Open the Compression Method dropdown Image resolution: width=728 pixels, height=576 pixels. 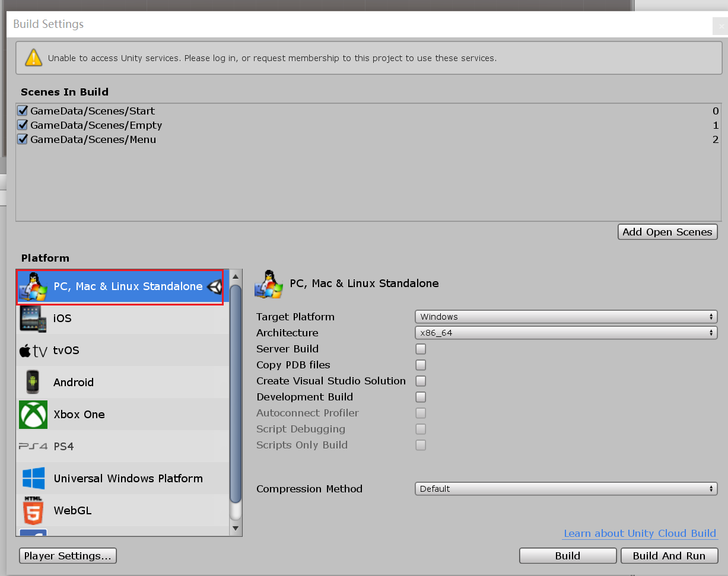566,489
